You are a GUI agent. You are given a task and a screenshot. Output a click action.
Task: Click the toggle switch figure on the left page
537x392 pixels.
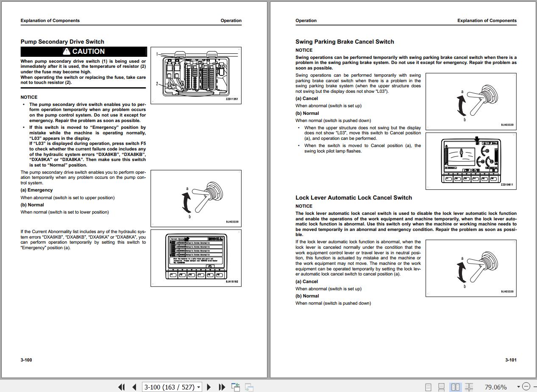point(196,198)
